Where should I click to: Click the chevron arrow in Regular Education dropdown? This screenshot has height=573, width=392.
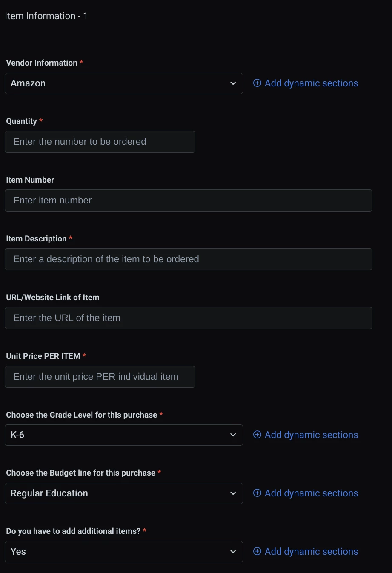[233, 493]
